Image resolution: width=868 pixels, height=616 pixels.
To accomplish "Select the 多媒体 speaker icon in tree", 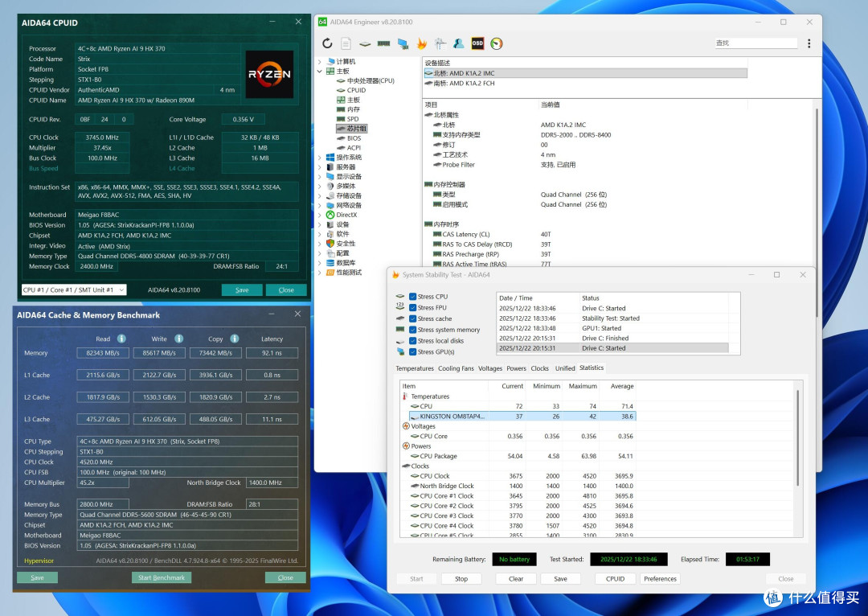I will click(330, 186).
